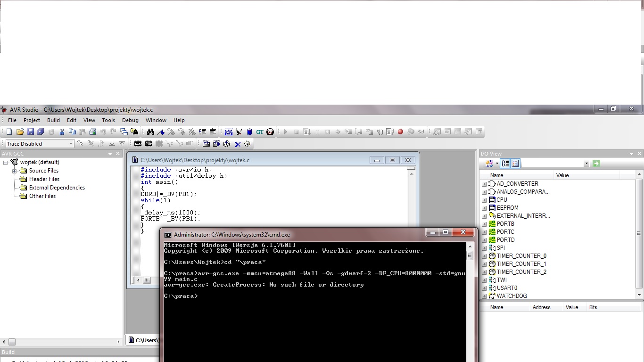Image resolution: width=644 pixels, height=362 pixels.
Task: Expand the AD_CONVERTER node
Action: (x=485, y=184)
